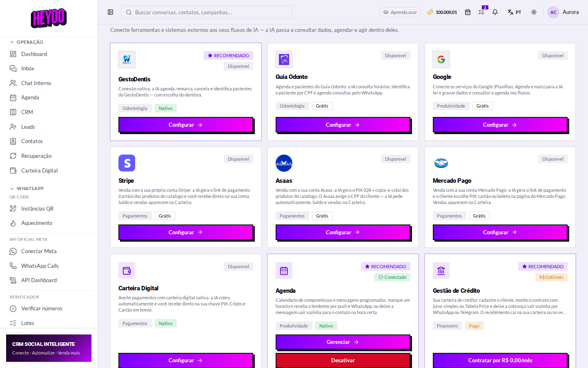The image size is (588, 368).
Task: Open the task checklist icon with badge 2
Action: pos(482,12)
